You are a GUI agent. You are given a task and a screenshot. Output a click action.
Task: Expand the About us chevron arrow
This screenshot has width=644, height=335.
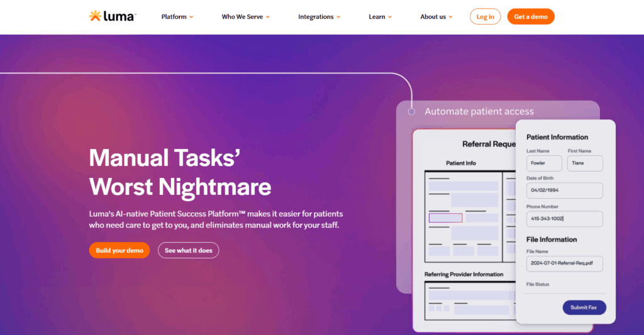pyautogui.click(x=450, y=17)
